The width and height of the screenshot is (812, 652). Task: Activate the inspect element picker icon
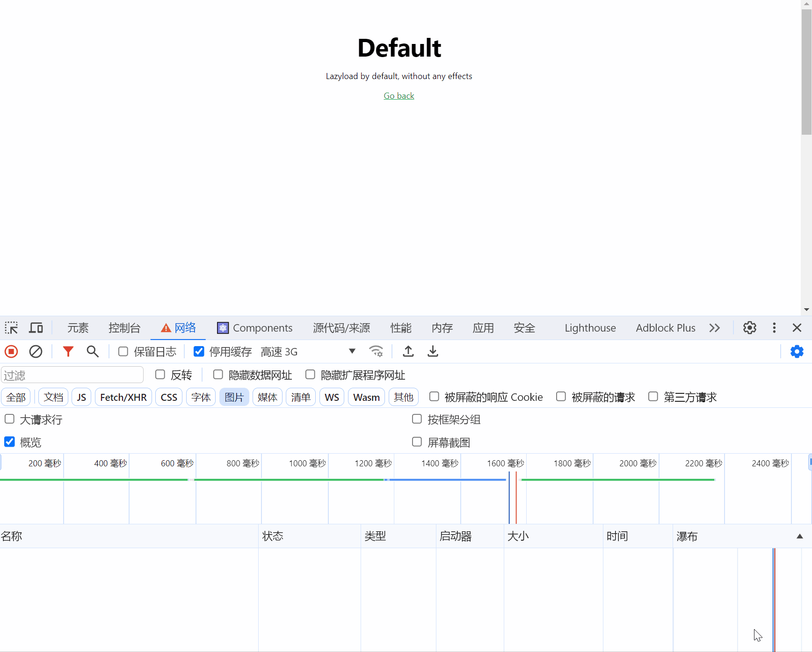pos(11,328)
